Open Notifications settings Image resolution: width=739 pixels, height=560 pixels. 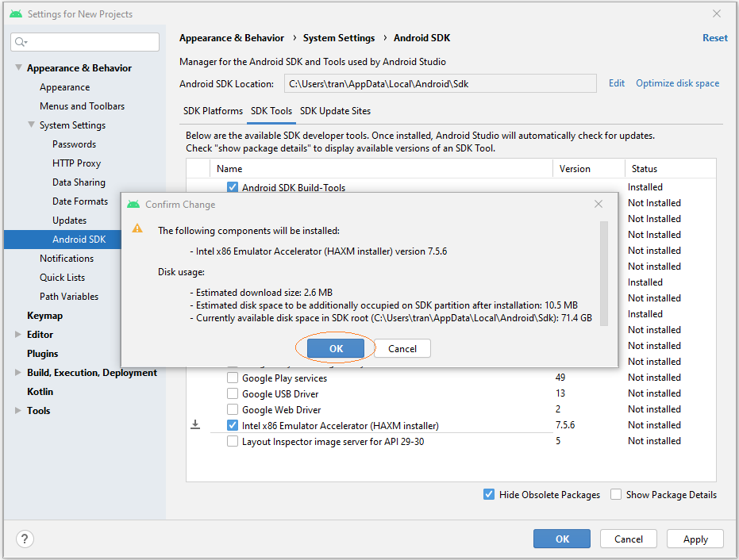coord(67,258)
